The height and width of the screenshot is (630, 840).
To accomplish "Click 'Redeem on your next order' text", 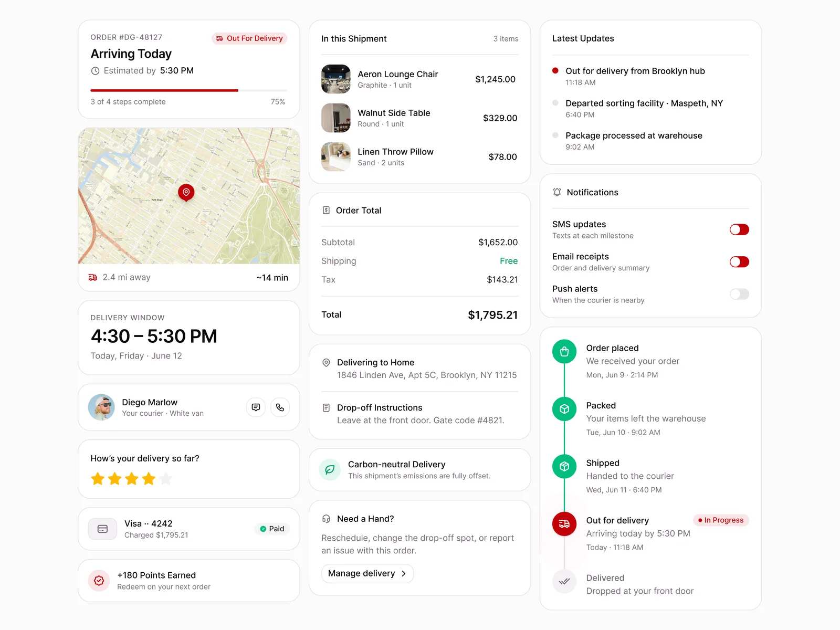I will [164, 587].
